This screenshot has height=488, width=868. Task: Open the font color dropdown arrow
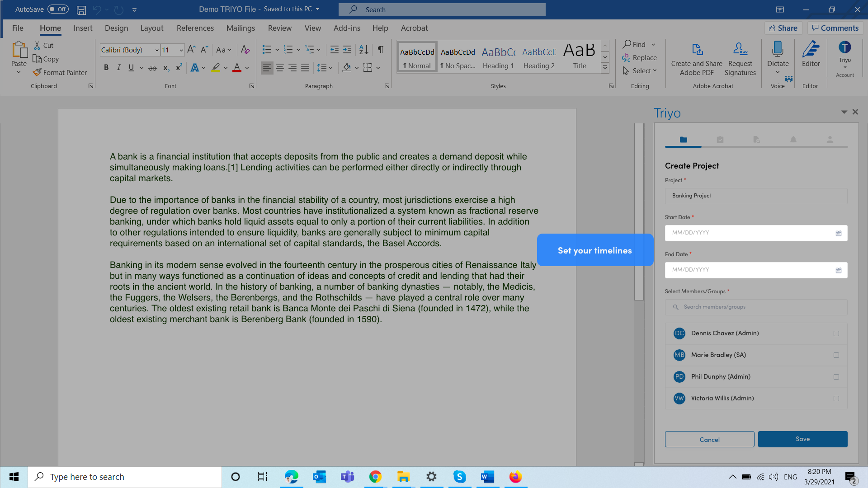click(247, 68)
